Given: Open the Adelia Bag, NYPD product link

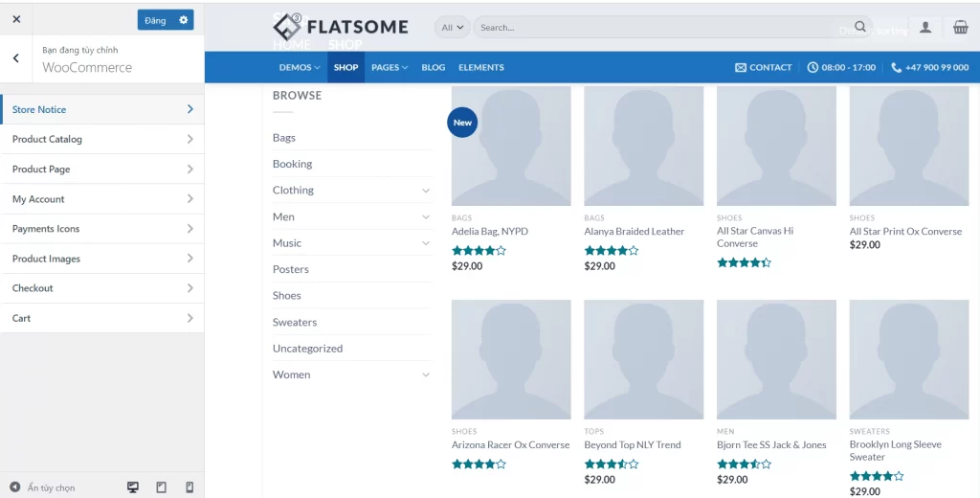Looking at the screenshot, I should pyautogui.click(x=490, y=232).
